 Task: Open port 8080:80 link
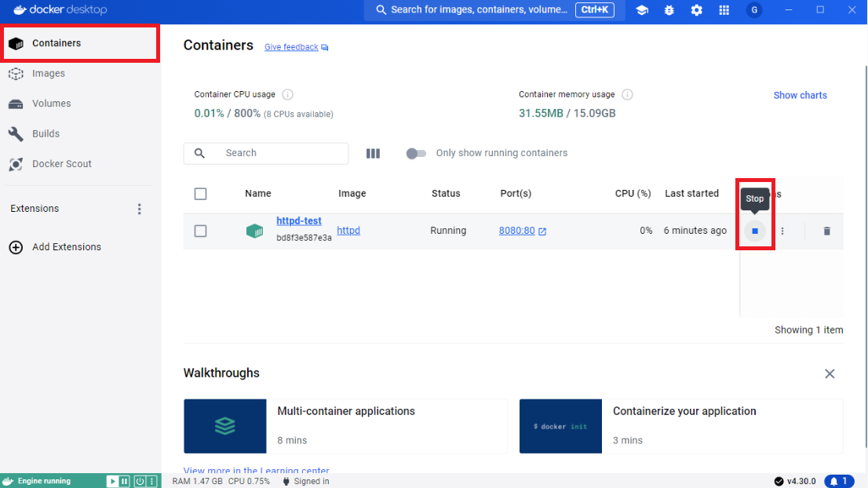point(516,230)
